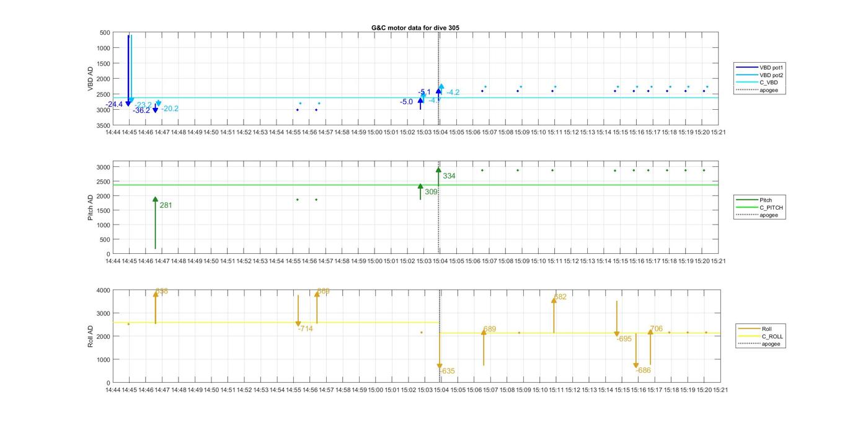Click the "-686" roll move label

[643, 370]
